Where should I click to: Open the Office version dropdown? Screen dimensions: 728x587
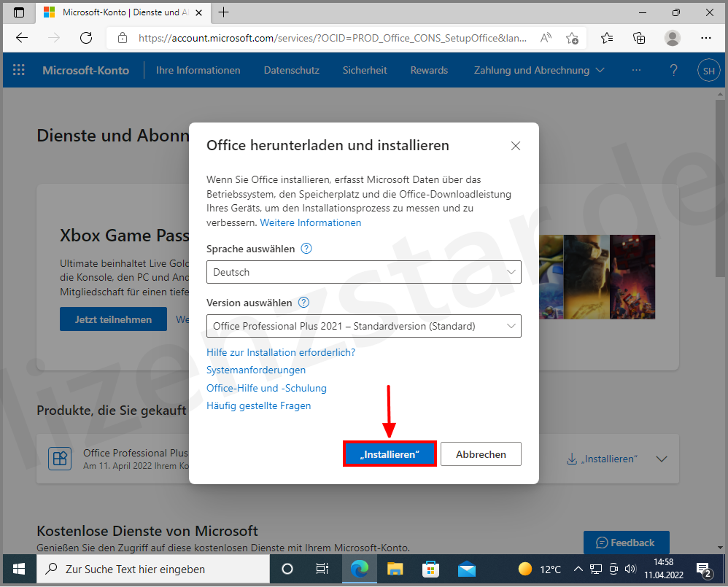coord(363,326)
